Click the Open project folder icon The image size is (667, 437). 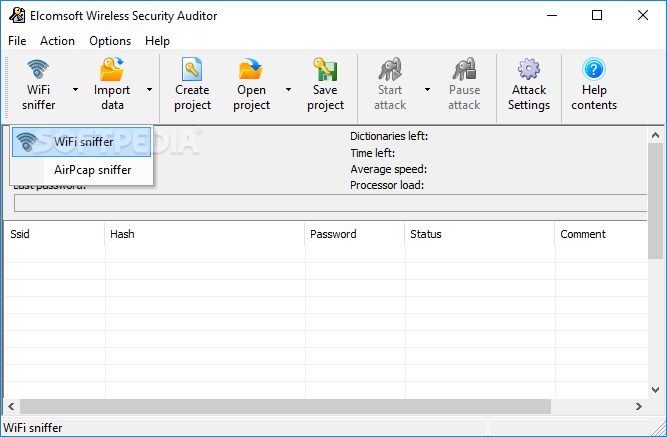coord(251,69)
